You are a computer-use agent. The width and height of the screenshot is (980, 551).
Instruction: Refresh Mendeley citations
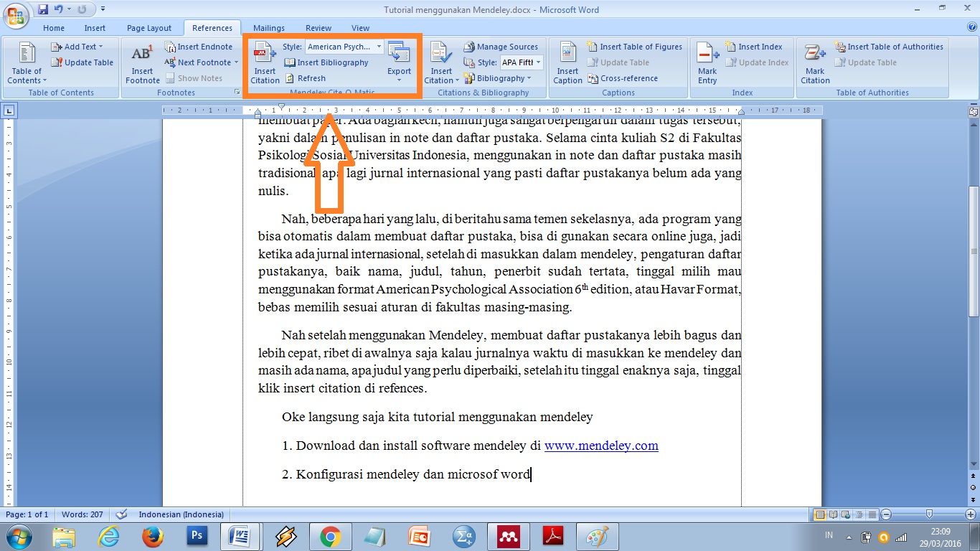305,78
